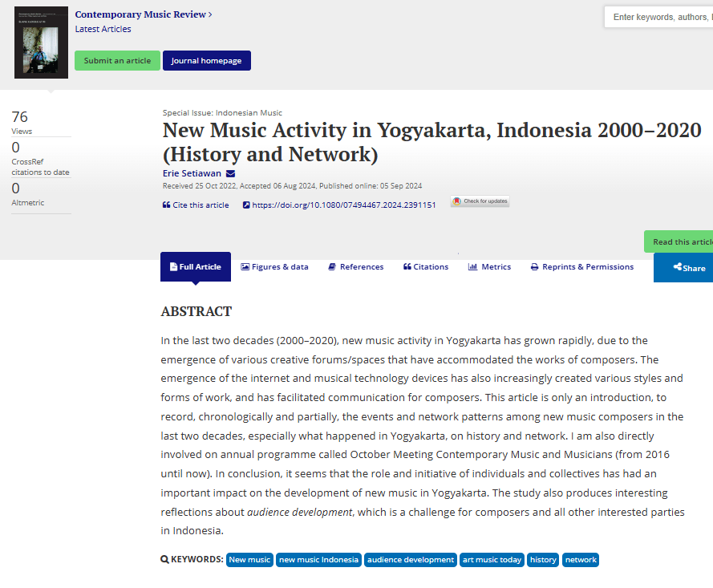The image size is (713, 588).
Task: Focus the keyword search input field
Action: 660,17
